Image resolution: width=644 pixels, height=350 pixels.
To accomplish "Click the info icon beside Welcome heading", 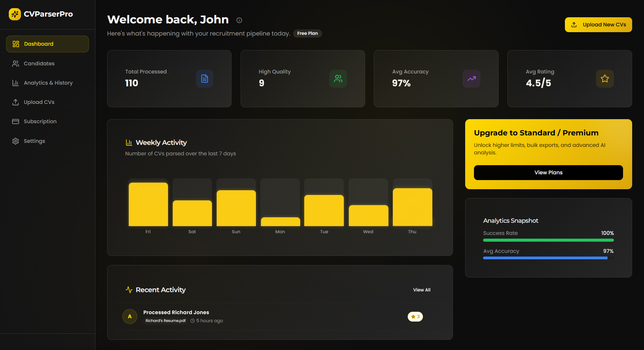I will click(x=239, y=20).
